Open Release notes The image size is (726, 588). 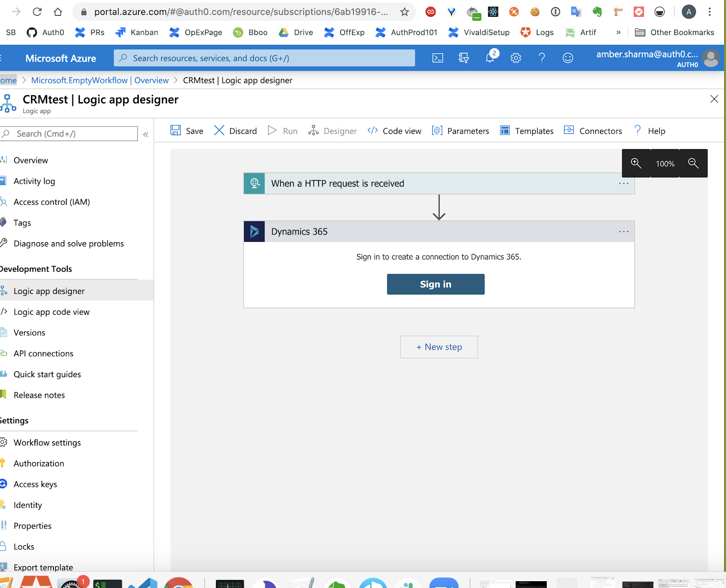[39, 395]
